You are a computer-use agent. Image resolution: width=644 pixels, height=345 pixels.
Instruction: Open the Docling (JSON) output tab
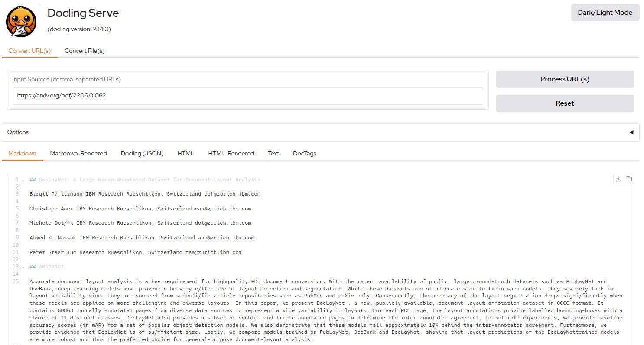point(142,153)
